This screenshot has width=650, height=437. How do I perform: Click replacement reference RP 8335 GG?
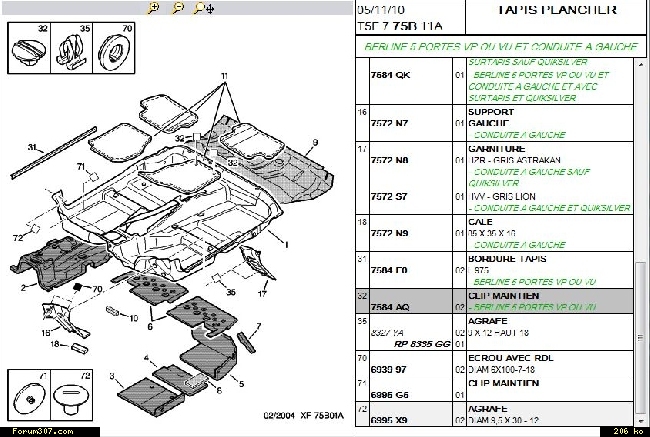422,344
